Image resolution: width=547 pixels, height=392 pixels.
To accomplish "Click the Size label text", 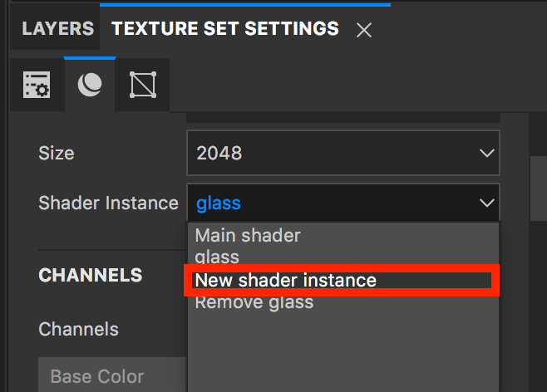I will 57,154.
